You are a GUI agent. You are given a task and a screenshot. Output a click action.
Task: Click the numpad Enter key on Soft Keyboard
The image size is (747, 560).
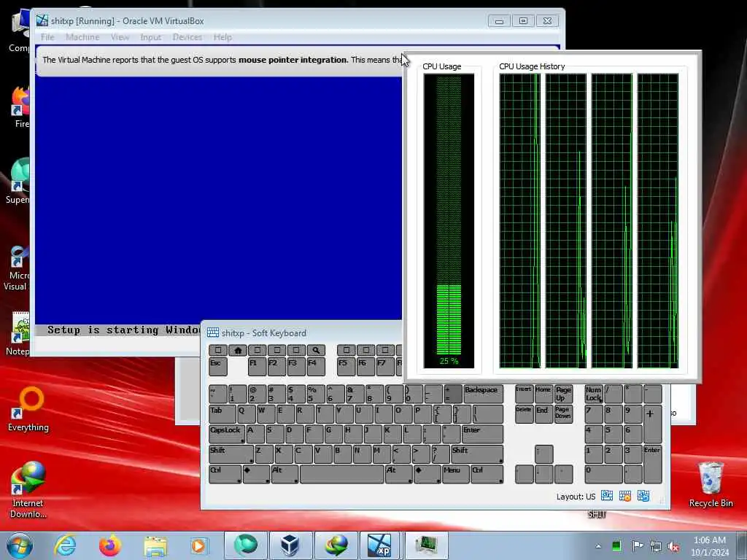(652, 464)
